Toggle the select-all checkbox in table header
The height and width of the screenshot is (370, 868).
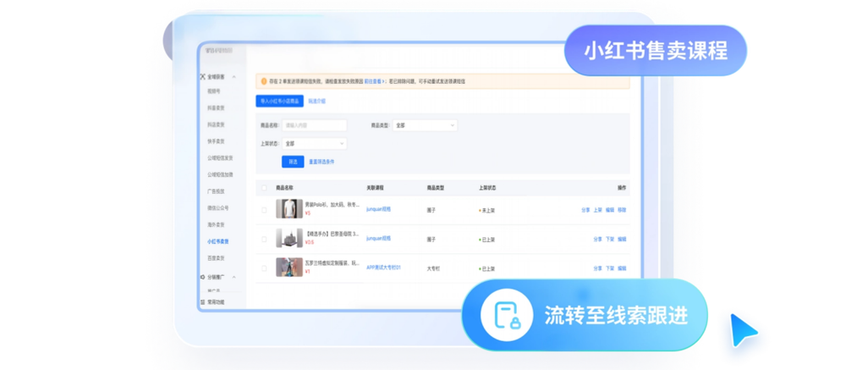pyautogui.click(x=264, y=187)
